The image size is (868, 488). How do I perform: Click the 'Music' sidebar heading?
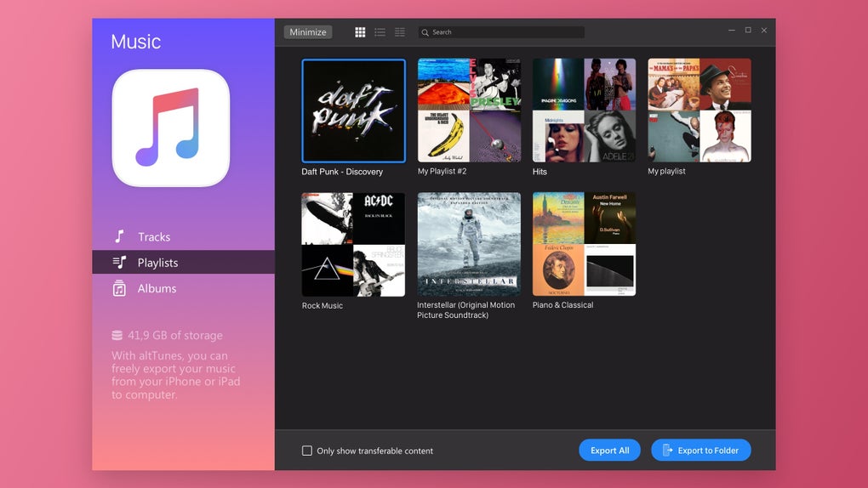tap(135, 42)
